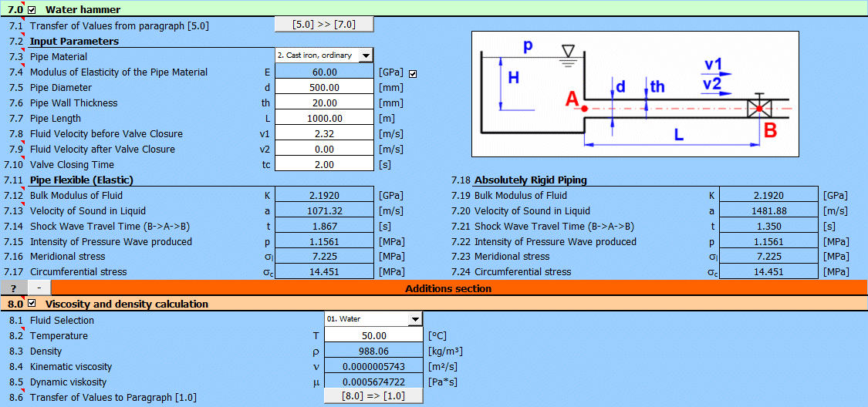Click Fluid Velocity before Valve Closure field
The image size is (868, 407).
[x=324, y=133]
